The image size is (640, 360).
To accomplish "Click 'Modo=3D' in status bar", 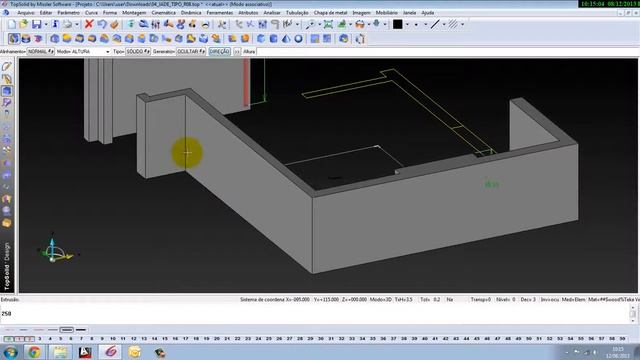I will click(380, 299).
